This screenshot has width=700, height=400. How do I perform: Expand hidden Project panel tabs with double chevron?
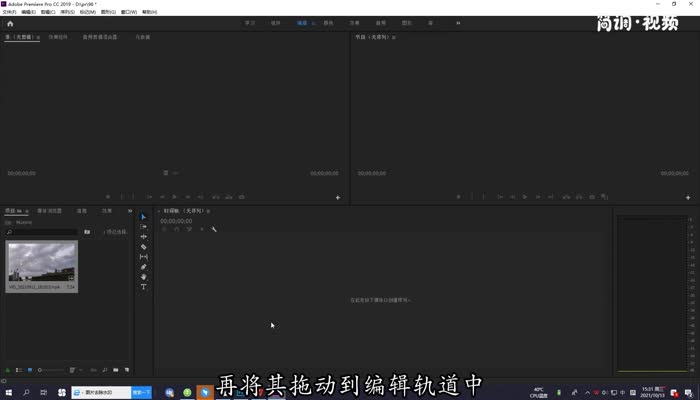(129, 211)
